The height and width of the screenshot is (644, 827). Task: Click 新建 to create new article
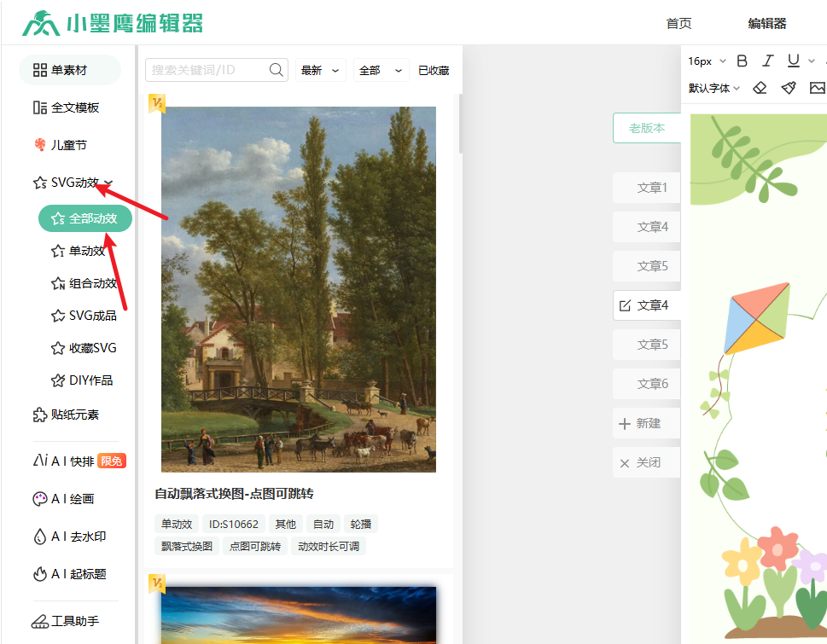click(x=647, y=423)
